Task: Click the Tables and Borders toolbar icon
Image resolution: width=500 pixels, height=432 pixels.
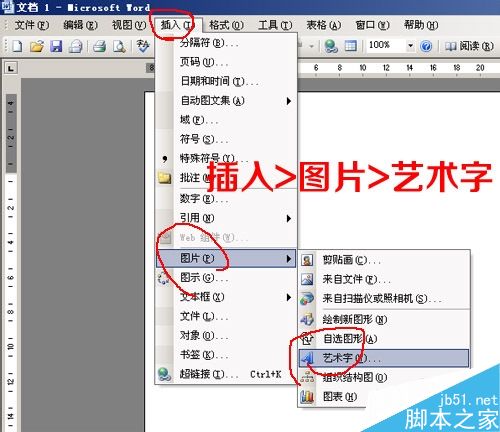Action: pyautogui.click(x=350, y=46)
